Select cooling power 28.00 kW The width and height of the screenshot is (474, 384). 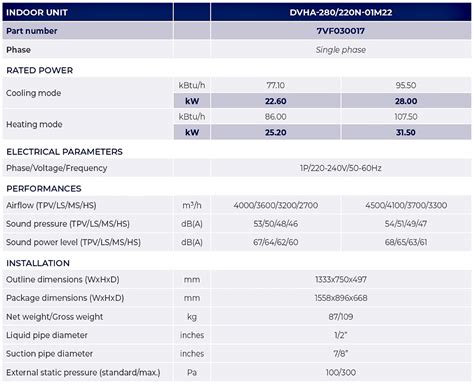coord(406,101)
